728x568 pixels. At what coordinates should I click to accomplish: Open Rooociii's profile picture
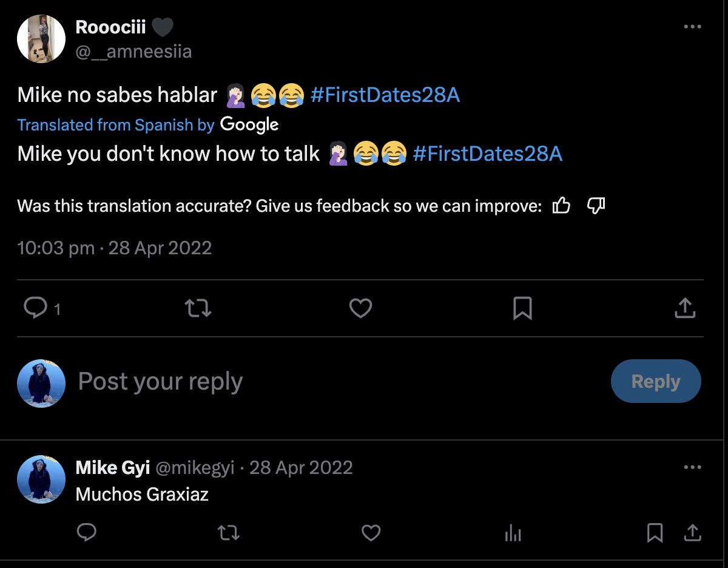pyautogui.click(x=41, y=39)
